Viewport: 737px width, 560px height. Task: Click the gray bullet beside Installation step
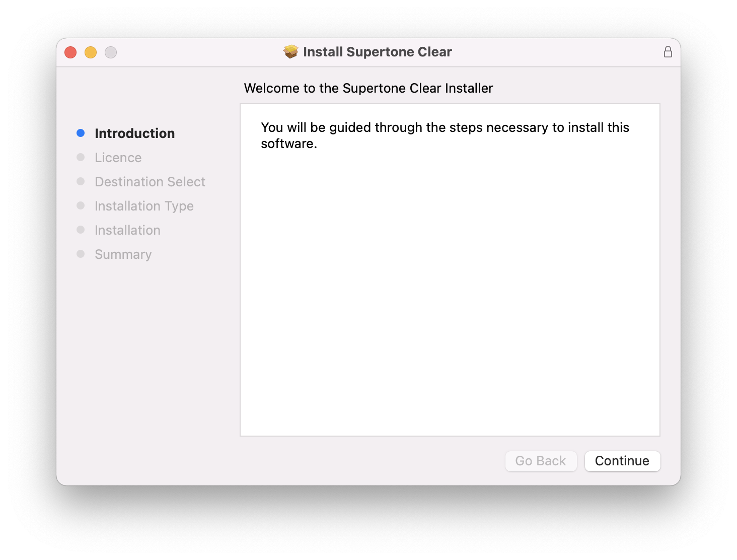[x=81, y=230]
